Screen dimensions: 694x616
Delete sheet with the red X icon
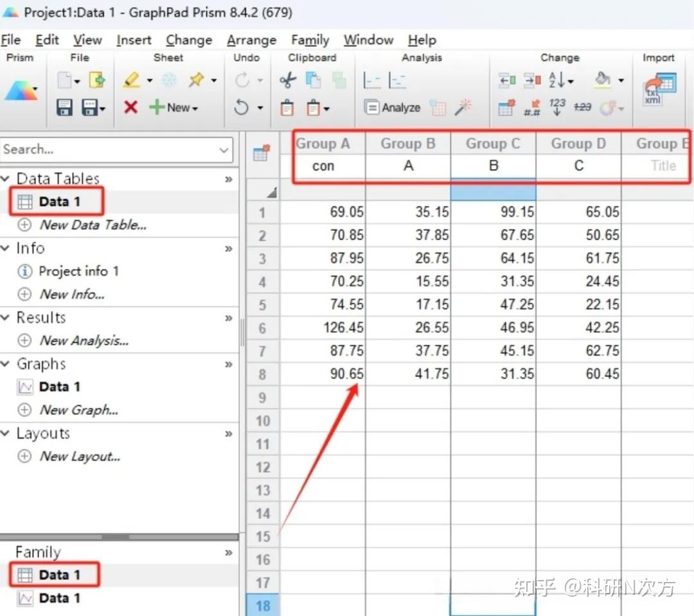tap(130, 107)
